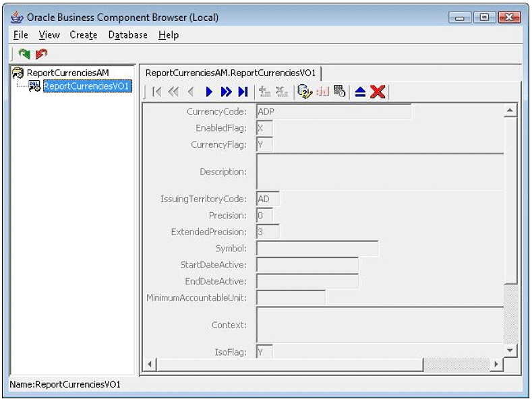
Task: Click the delete current row icon
Action: coord(282,92)
